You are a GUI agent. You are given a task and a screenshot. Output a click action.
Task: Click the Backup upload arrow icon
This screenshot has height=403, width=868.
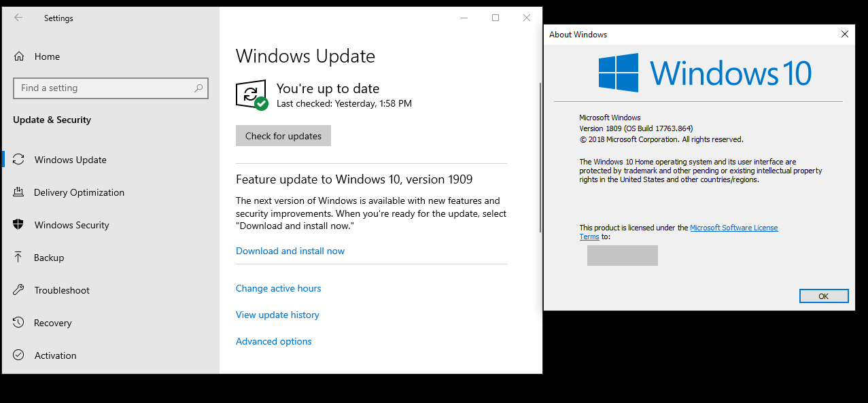[19, 258]
